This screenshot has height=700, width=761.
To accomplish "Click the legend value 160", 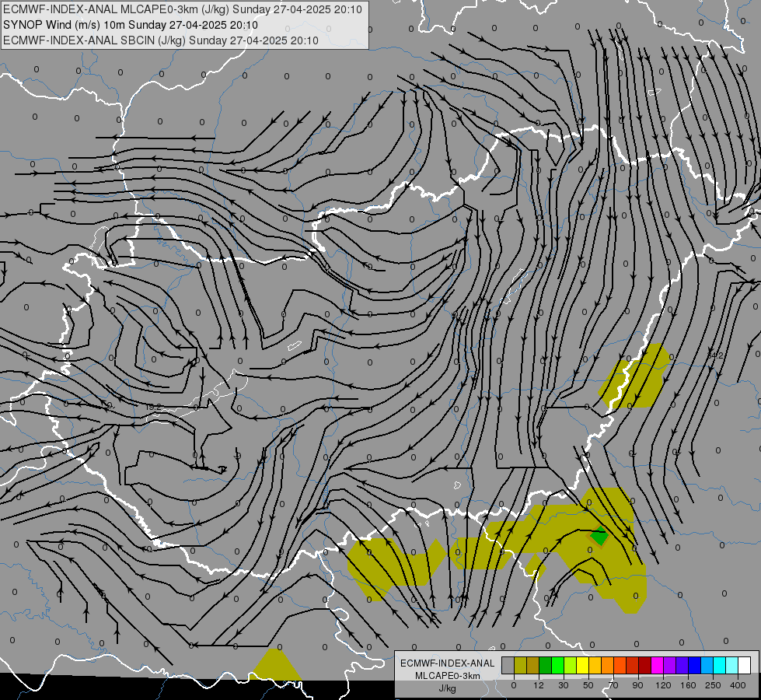I will pyautogui.click(x=688, y=685).
